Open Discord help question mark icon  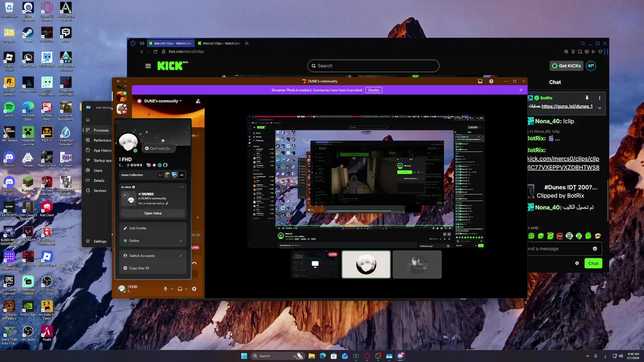[x=491, y=81]
